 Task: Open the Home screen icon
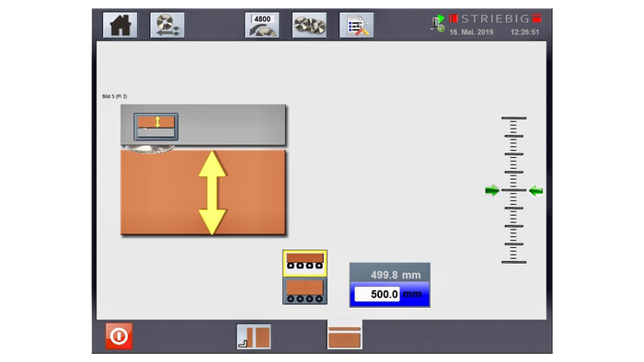pos(120,26)
